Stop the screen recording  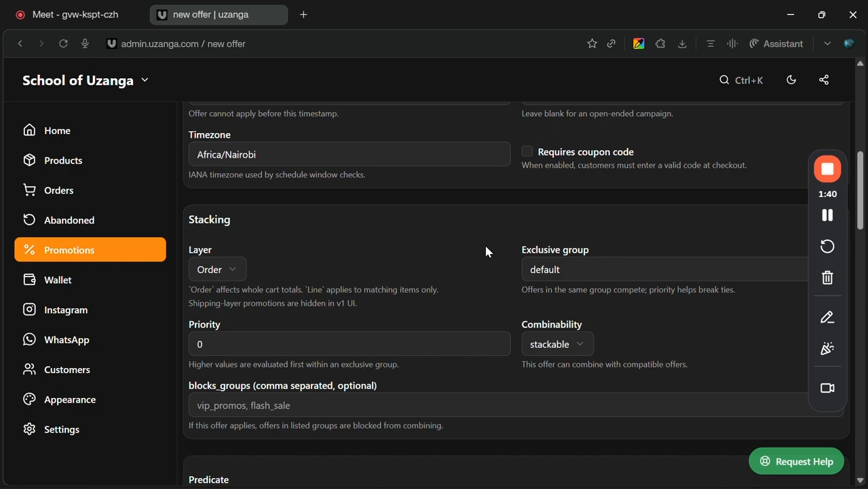[x=827, y=169]
